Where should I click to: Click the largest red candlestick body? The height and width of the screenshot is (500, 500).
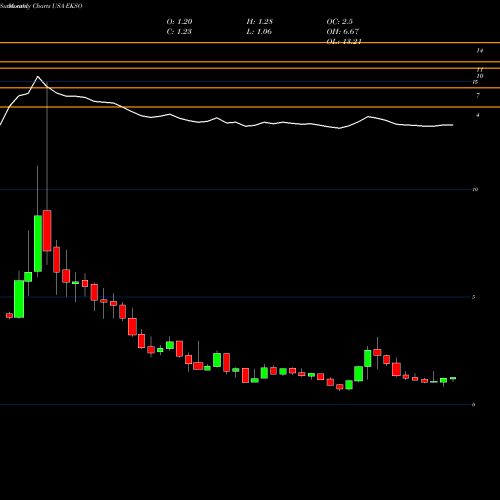[x=47, y=231]
